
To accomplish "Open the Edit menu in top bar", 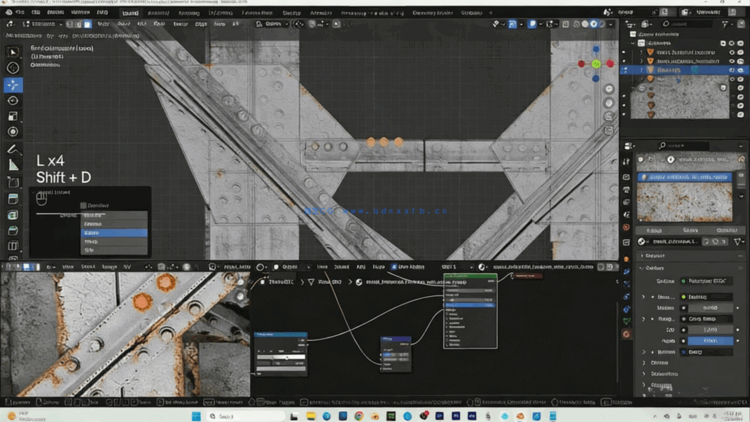I will pos(36,12).
